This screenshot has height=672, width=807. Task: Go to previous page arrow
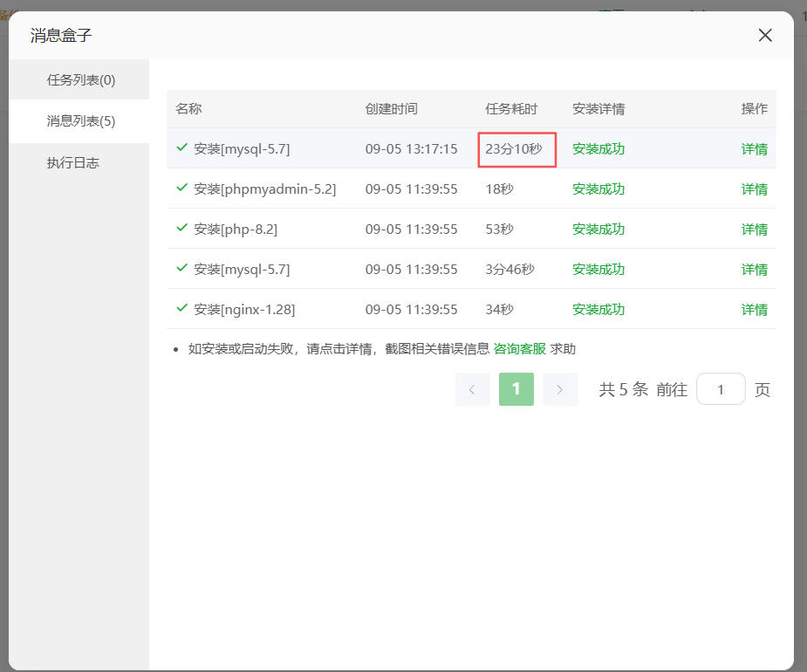(x=472, y=389)
